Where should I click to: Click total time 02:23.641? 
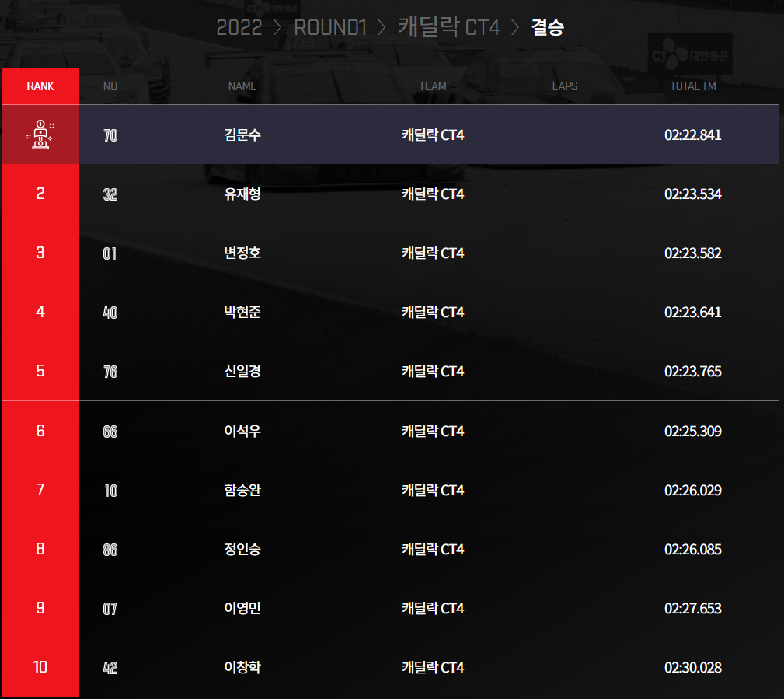(x=692, y=312)
